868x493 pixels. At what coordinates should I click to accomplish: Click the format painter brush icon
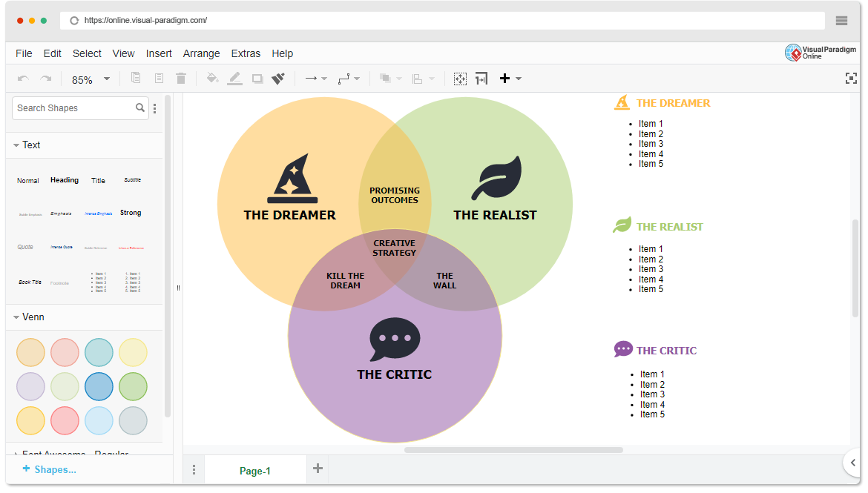pyautogui.click(x=278, y=79)
